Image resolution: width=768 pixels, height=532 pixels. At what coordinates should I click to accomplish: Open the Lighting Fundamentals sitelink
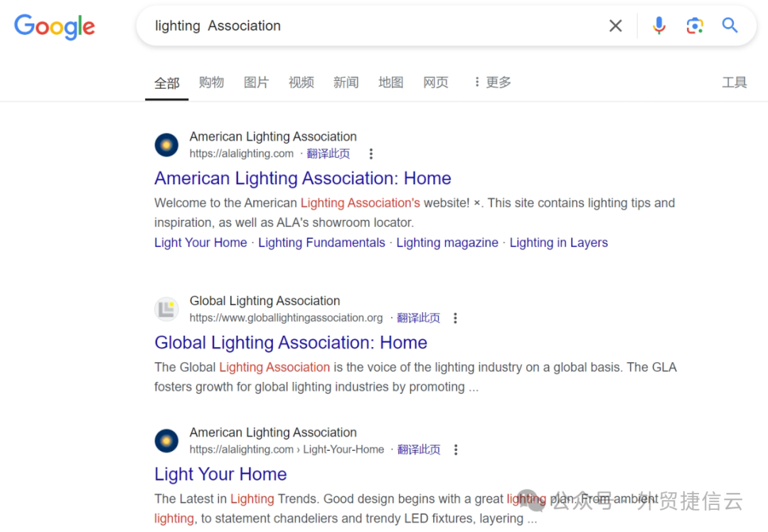(322, 243)
